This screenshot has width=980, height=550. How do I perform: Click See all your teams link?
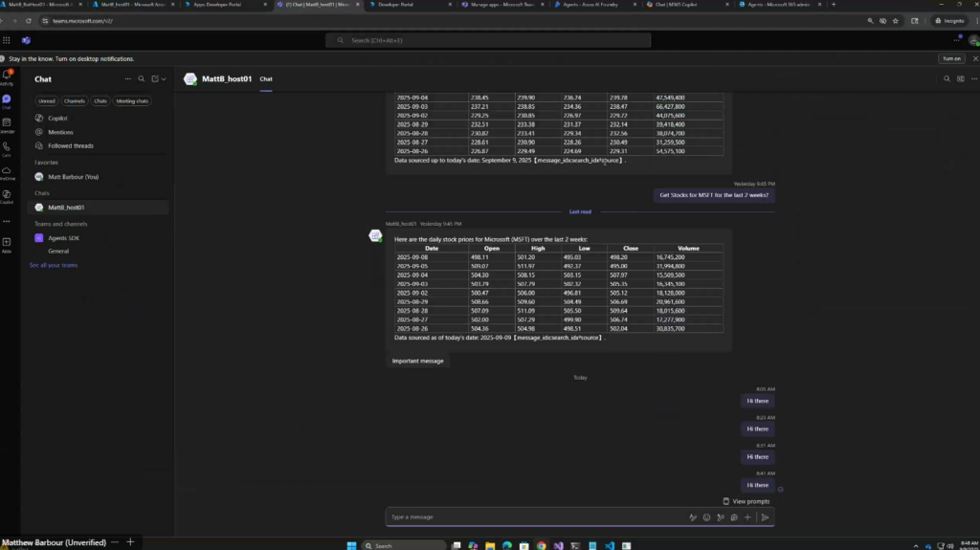tap(54, 265)
